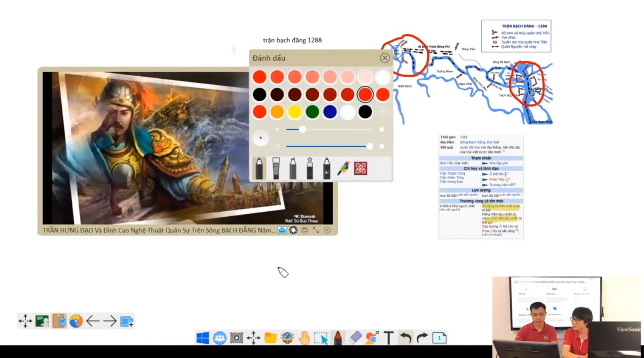Adjust the lower opacity slider
The height and width of the screenshot is (358, 644).
click(x=370, y=146)
